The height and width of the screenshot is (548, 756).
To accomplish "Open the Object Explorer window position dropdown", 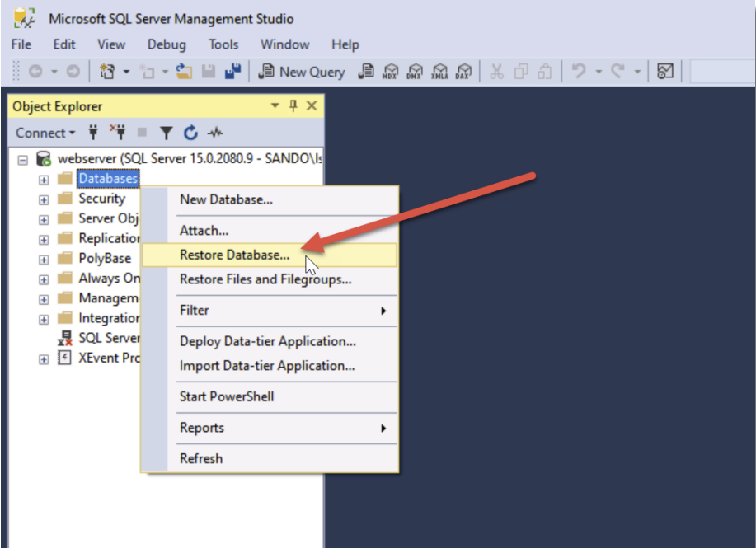I will pyautogui.click(x=275, y=105).
